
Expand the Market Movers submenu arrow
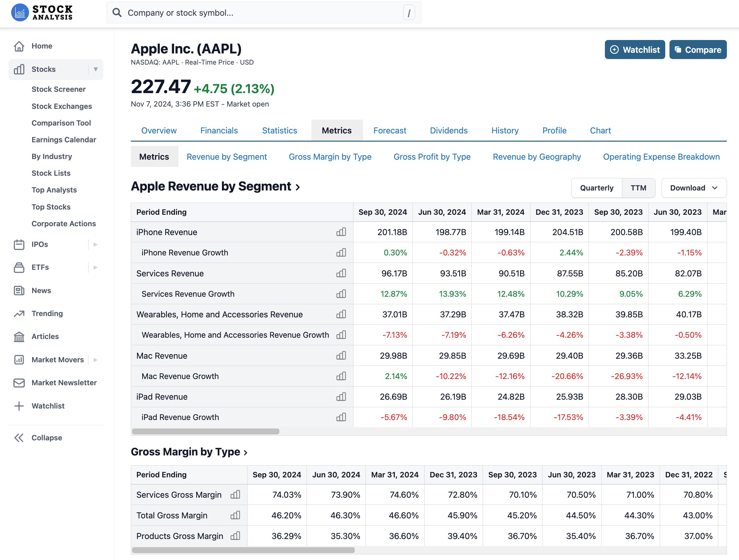pos(95,360)
